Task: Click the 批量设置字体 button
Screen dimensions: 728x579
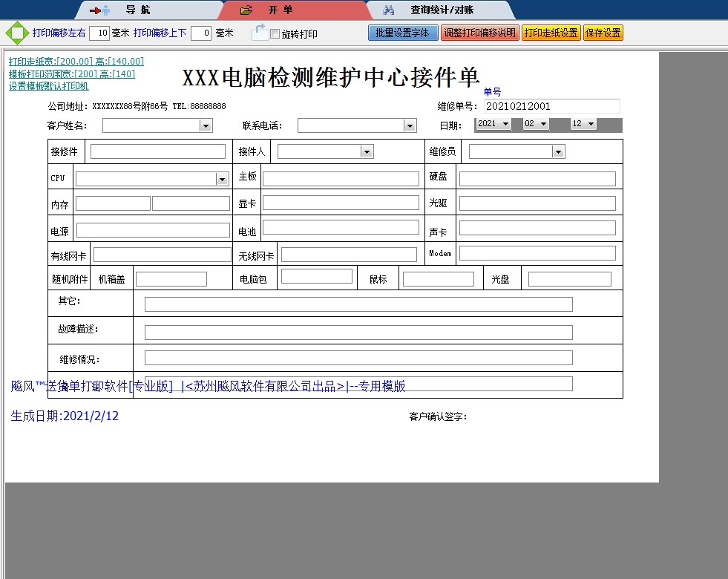Action: [x=403, y=33]
